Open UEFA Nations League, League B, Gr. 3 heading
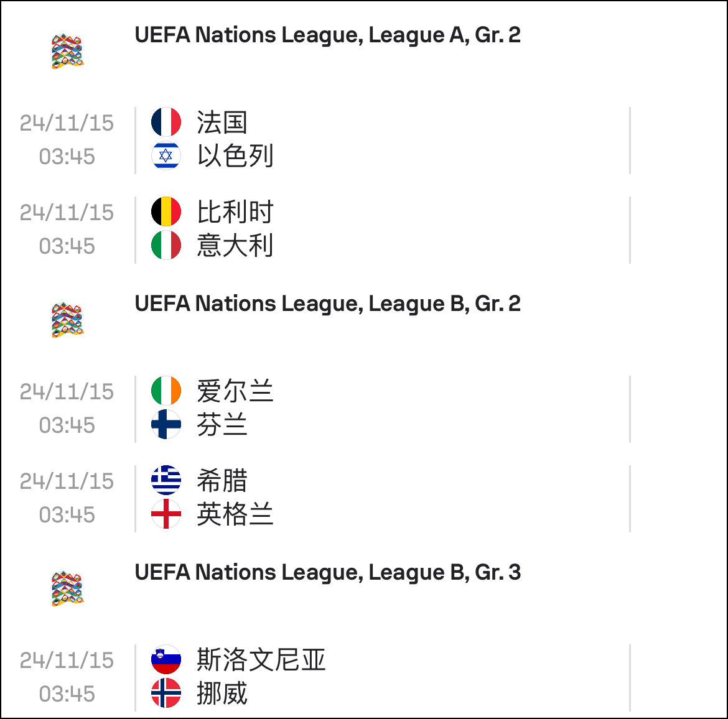This screenshot has height=719, width=728. click(x=328, y=572)
